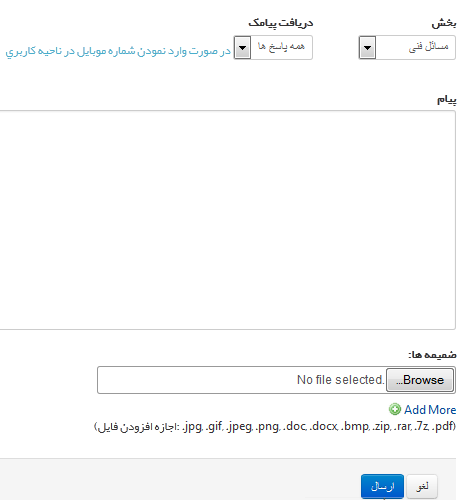Screen dimensions: 459x500
Task: Click the بخش field label
Action: point(444,23)
